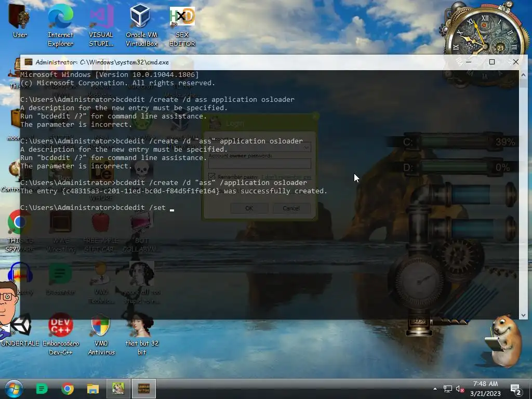Open the SEX EDITOR HxD shortcut
Screen dimensions: 532x399
tap(182, 25)
